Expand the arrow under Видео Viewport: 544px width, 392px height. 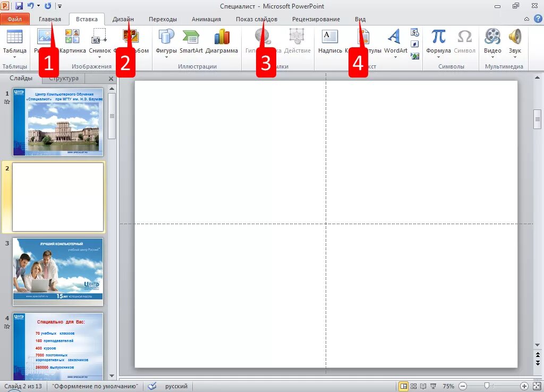492,57
